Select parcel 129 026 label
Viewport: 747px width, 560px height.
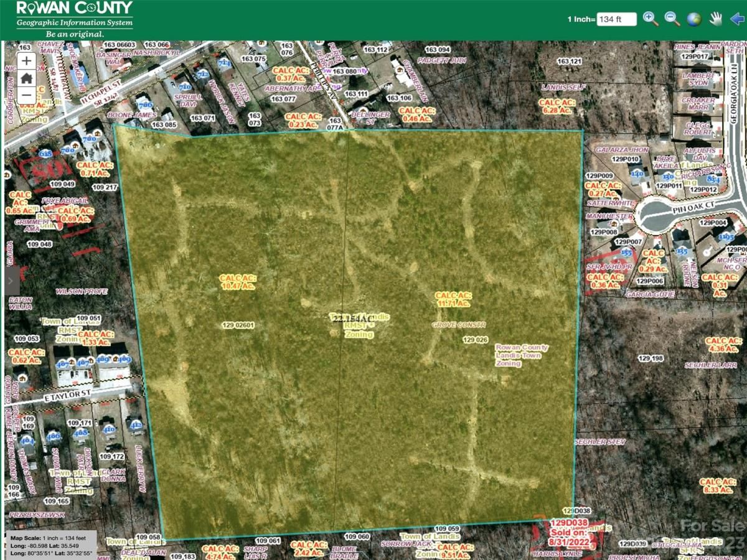coord(476,340)
